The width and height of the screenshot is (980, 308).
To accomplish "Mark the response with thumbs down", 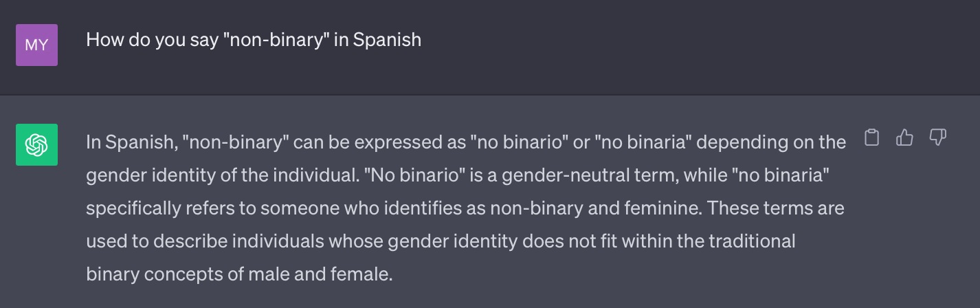I will click(938, 137).
